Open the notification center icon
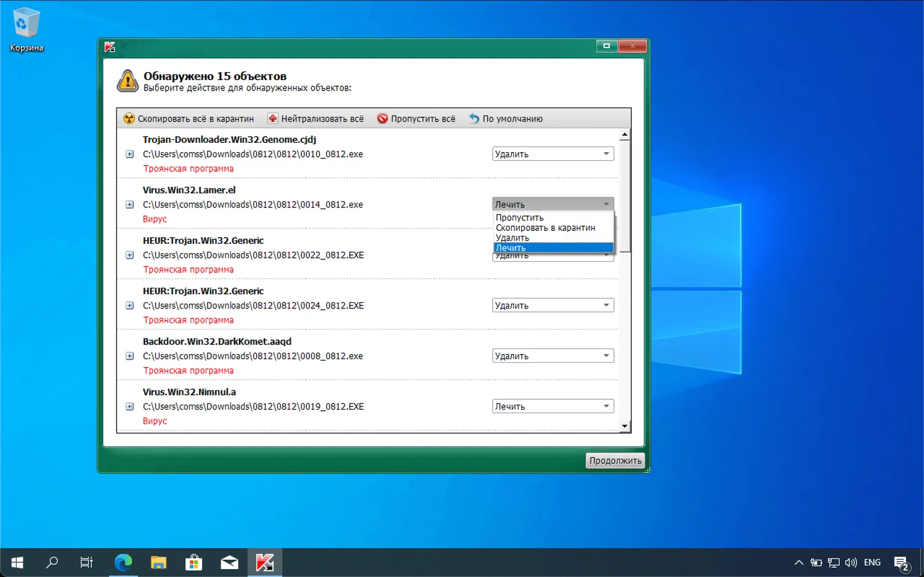The image size is (924, 577). click(902, 563)
